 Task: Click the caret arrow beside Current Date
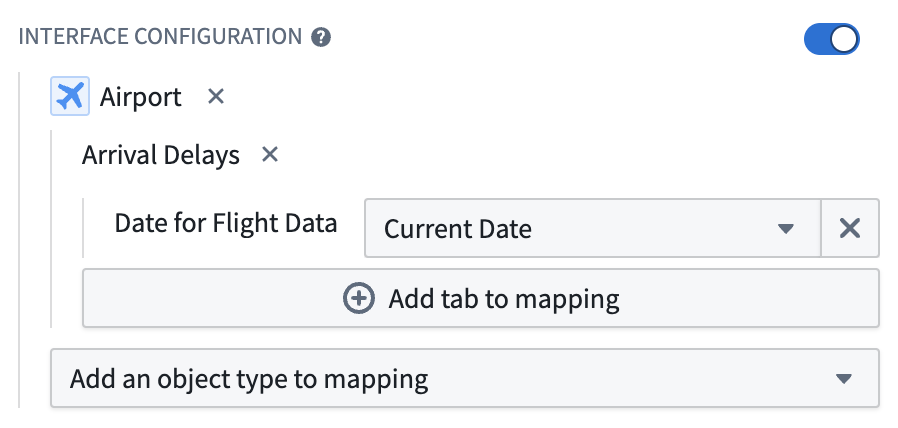[786, 229]
